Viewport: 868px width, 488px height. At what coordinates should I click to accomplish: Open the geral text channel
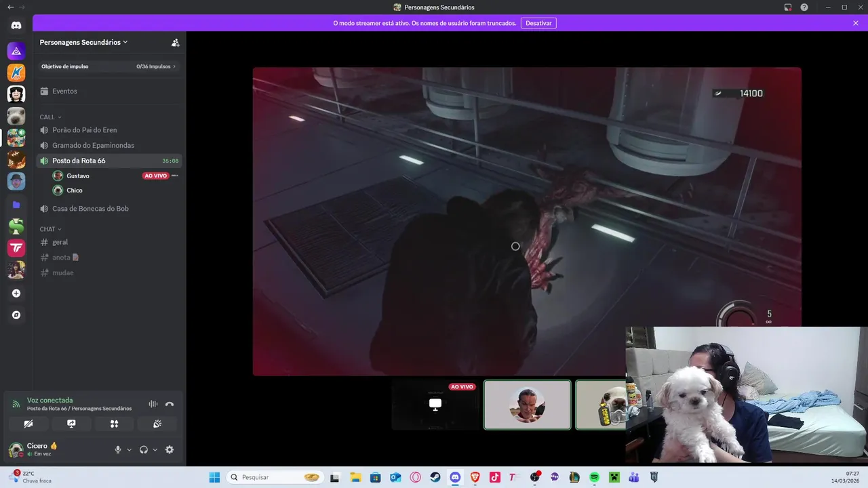click(109, 242)
